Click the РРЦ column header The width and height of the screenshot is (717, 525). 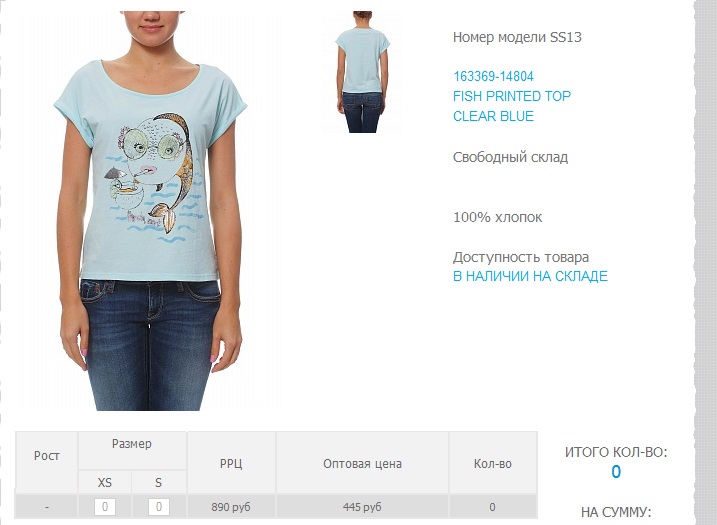[x=231, y=463]
